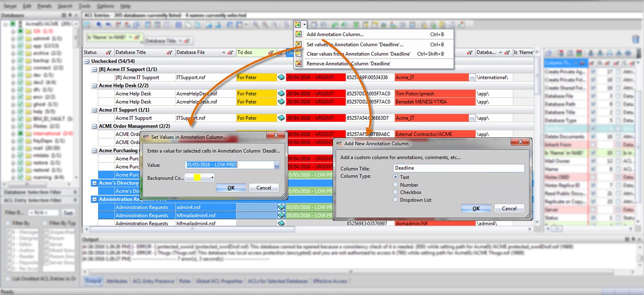Click the 'Is 'Name'' column header
The width and height of the screenshot is (644, 295).
tap(523, 52)
